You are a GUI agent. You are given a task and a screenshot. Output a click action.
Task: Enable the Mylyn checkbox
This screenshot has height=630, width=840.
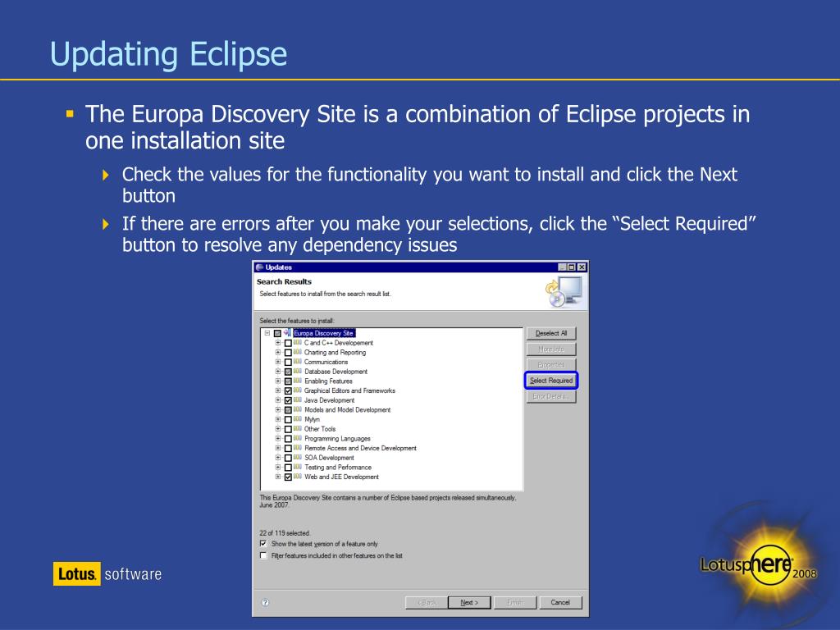tap(288, 419)
